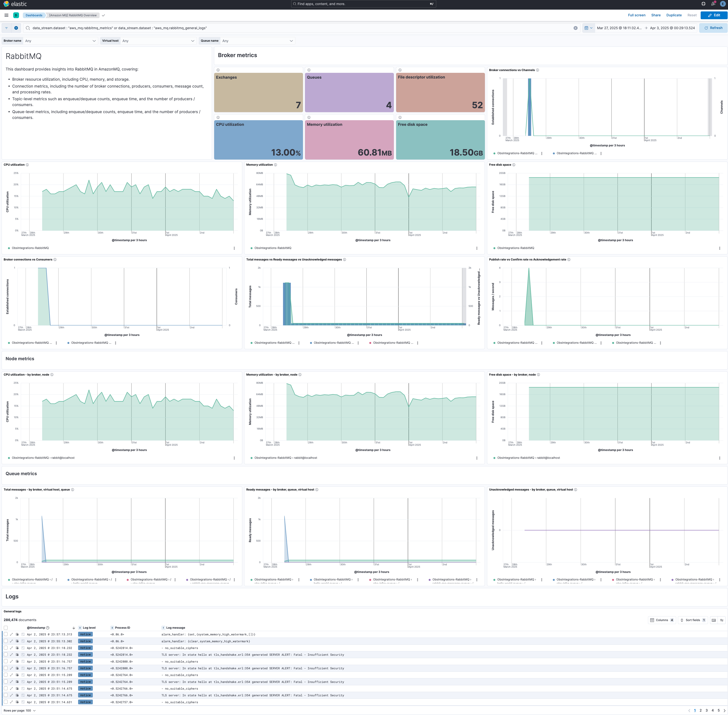Open the calendar date picker icon

coord(587,28)
